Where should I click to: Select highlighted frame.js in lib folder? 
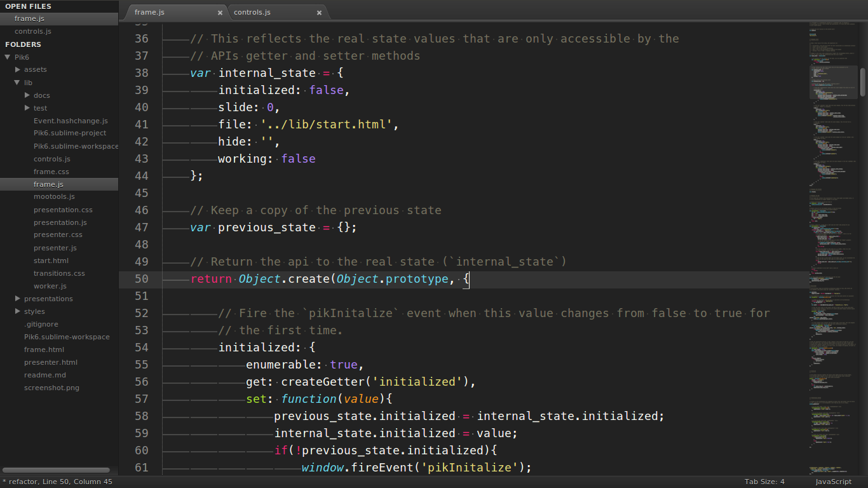click(59, 184)
